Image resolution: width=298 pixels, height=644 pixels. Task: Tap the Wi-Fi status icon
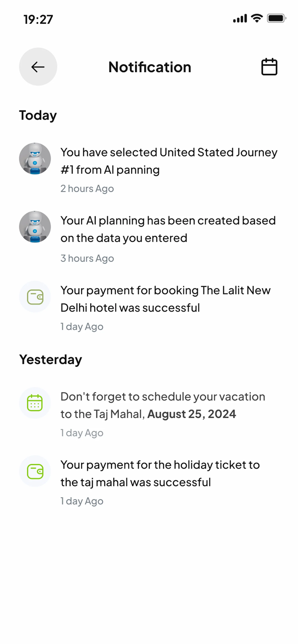257,18
